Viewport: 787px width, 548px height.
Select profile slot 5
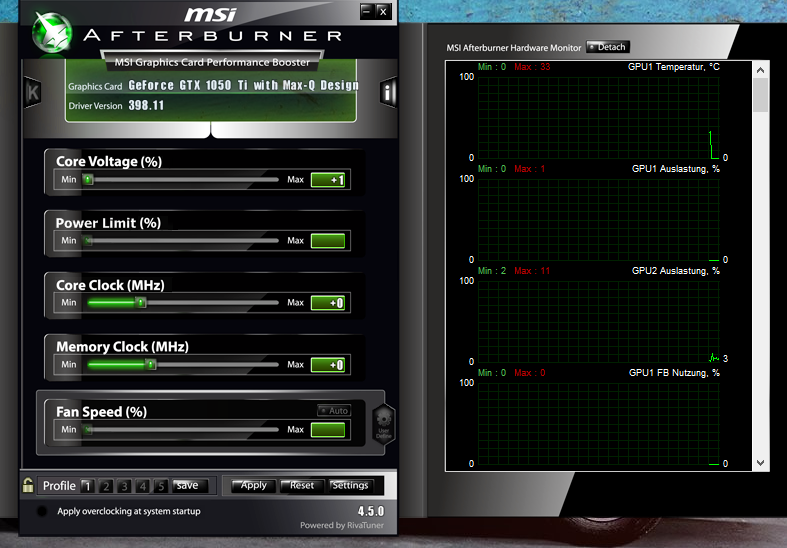161,486
